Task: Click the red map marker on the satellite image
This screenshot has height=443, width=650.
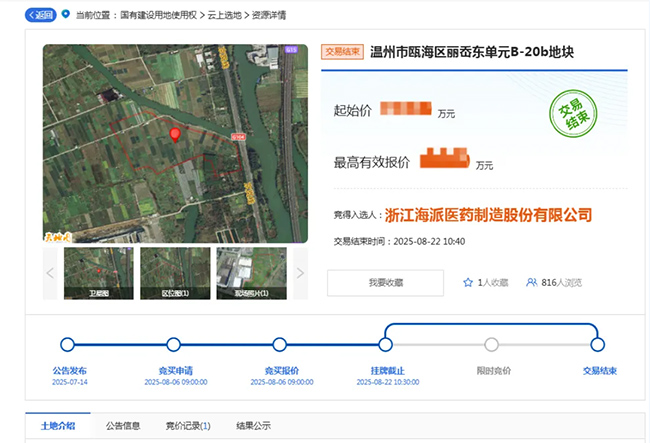Action: 175,135
